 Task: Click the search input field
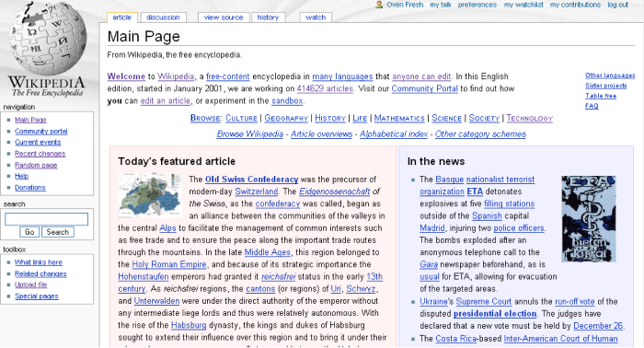(x=46, y=219)
